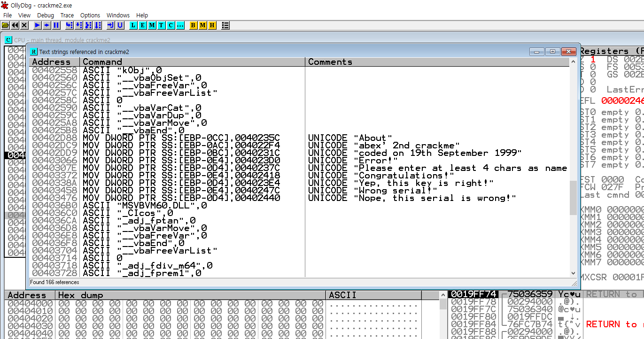The image size is (644, 339).
Task: Show Memory map with cyan M icon
Action: 152,25
